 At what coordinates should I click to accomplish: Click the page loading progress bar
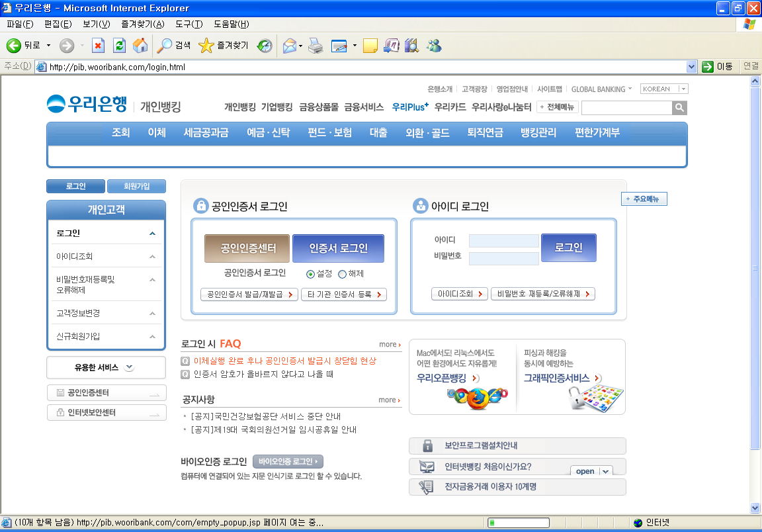(519, 523)
